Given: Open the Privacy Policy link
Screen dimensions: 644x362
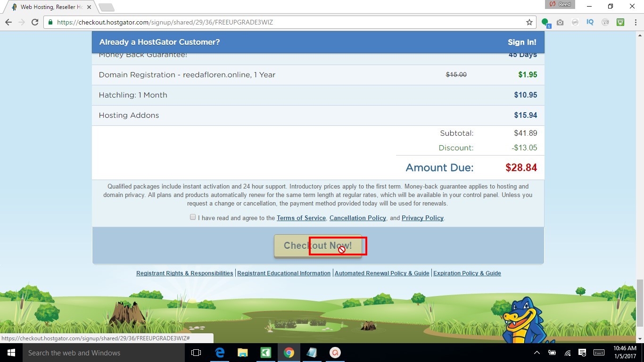Looking at the screenshot, I should 422,218.
